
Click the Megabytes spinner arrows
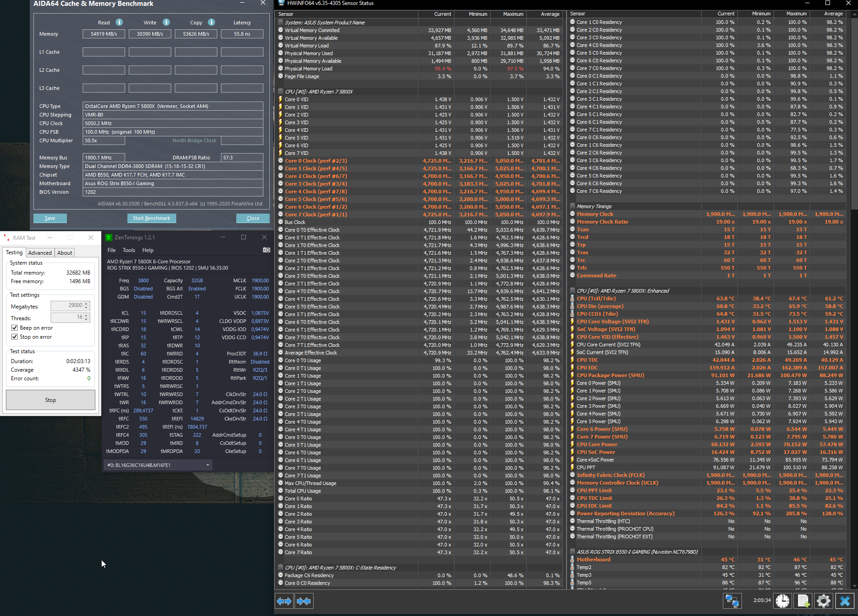[x=87, y=306]
